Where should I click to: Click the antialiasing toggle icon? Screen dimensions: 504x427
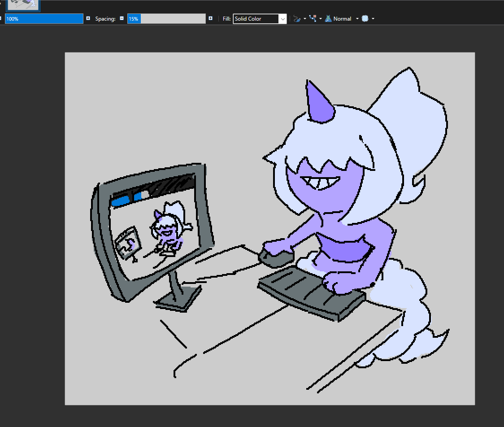(x=365, y=19)
